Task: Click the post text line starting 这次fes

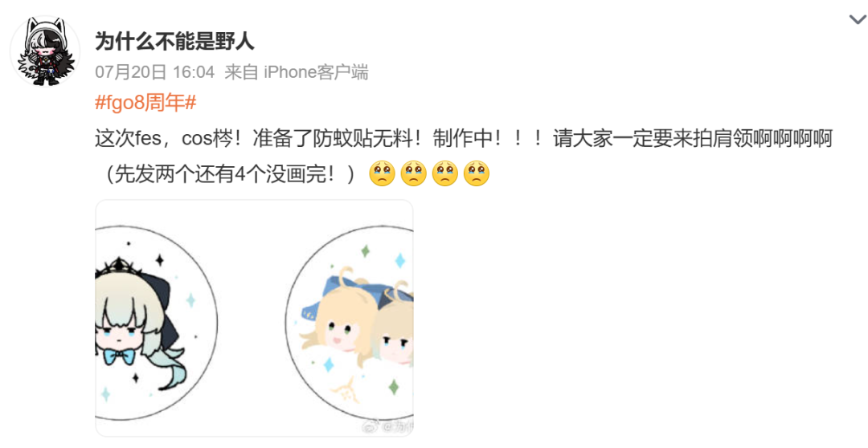Action: click(464, 139)
